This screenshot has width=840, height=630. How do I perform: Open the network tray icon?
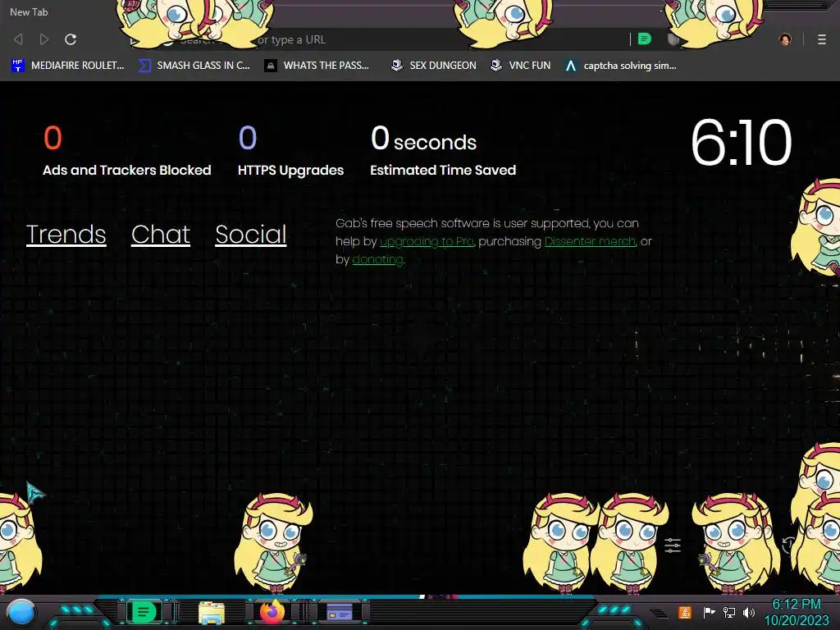(x=729, y=612)
